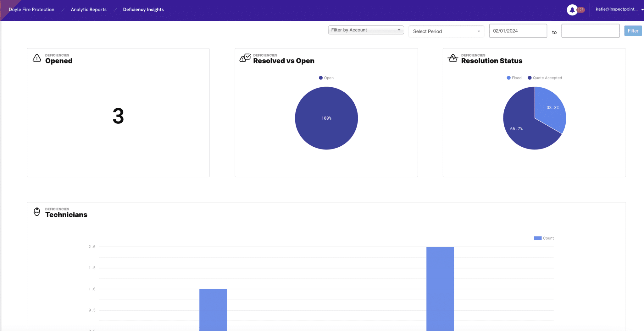The width and height of the screenshot is (644, 331).
Task: Click the start date field showing 02/01/2024
Action: point(518,31)
